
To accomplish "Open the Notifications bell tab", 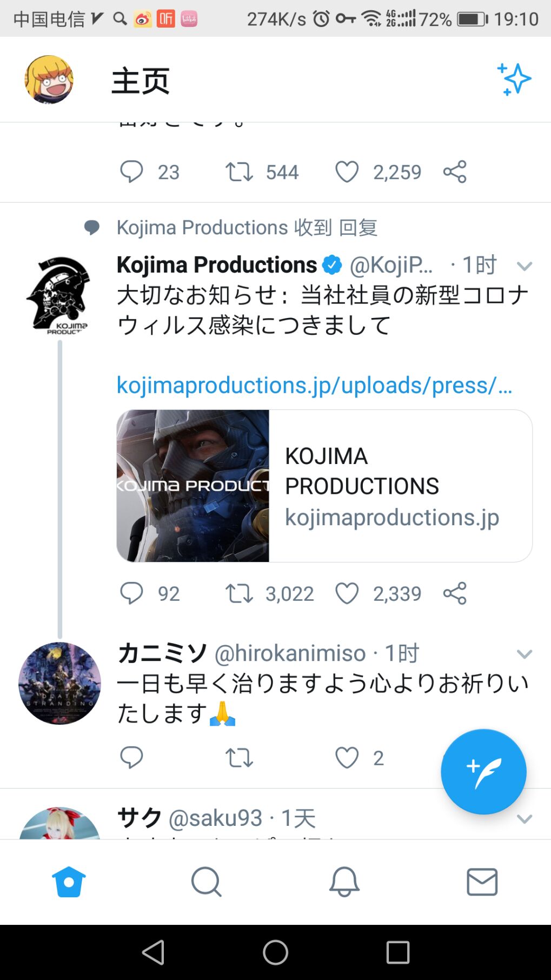I will (344, 882).
